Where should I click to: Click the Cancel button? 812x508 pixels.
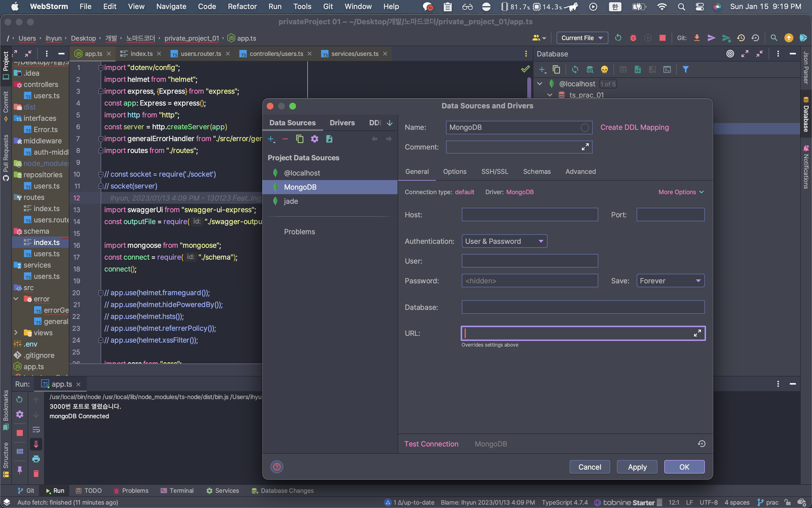[590, 467]
